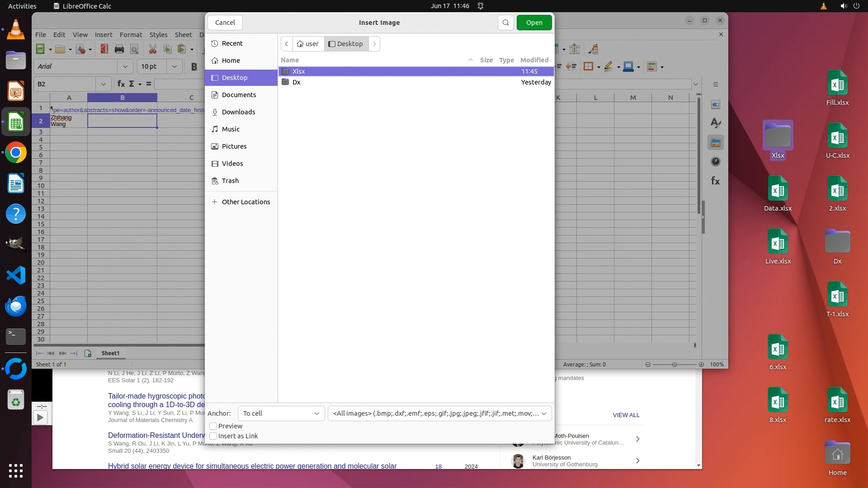
Task: Enable the Preview checkbox
Action: click(x=213, y=426)
